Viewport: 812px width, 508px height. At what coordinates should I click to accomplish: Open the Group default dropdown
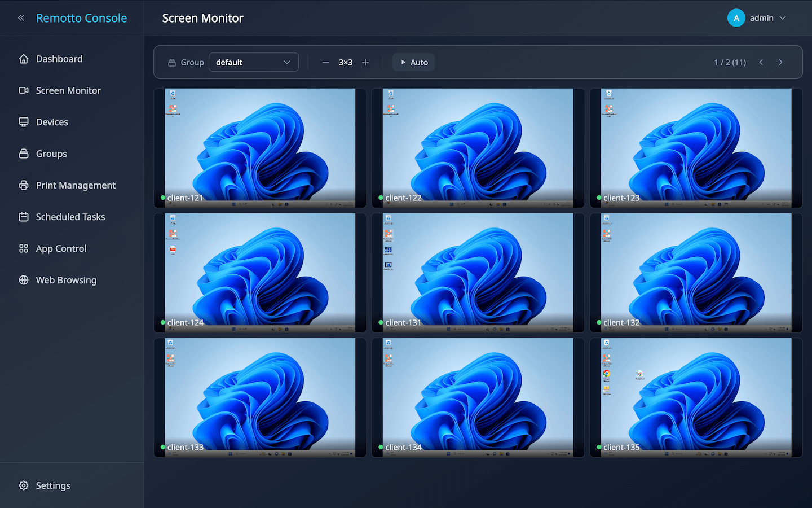coord(253,62)
